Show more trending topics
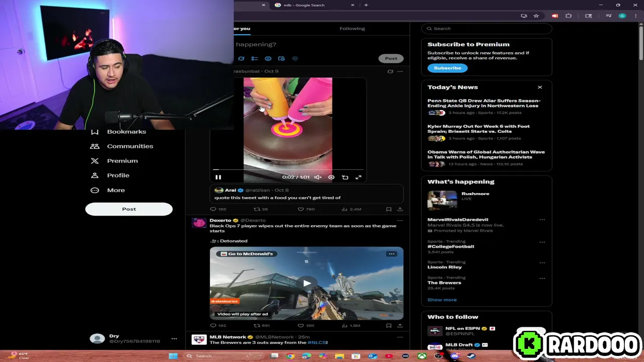 442,300
